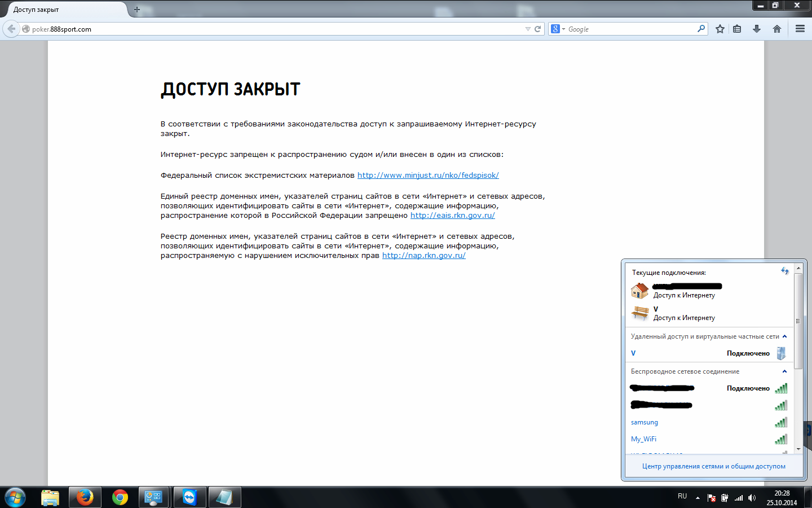
Task: Click the Firefox back arrow button
Action: click(11, 29)
